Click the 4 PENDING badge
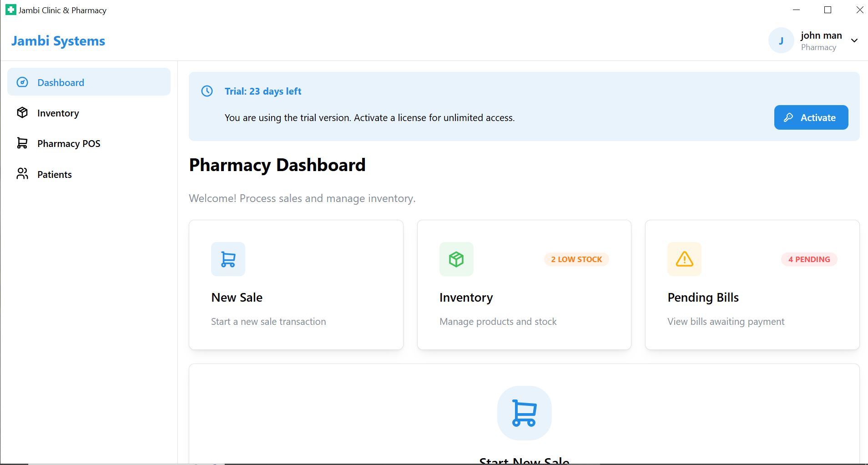This screenshot has width=868, height=465. pyautogui.click(x=809, y=259)
